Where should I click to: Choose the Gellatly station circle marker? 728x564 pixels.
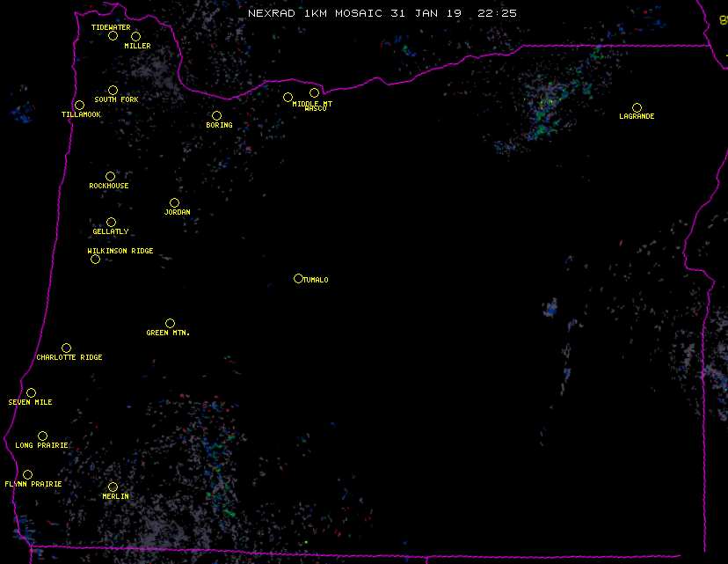(111, 222)
